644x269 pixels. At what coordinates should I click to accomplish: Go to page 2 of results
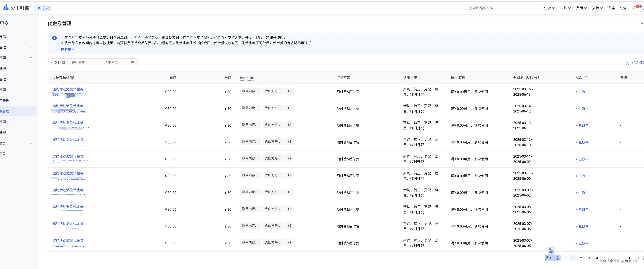tap(581, 258)
